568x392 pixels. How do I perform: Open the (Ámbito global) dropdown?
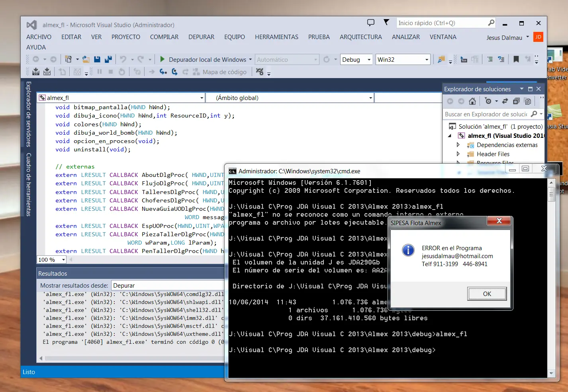pyautogui.click(x=370, y=98)
